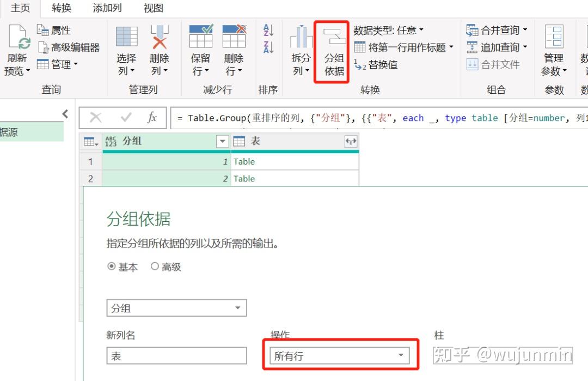This screenshot has height=381, width=588.
Task: Open the 分组 grouping column dropdown
Action: click(x=176, y=308)
